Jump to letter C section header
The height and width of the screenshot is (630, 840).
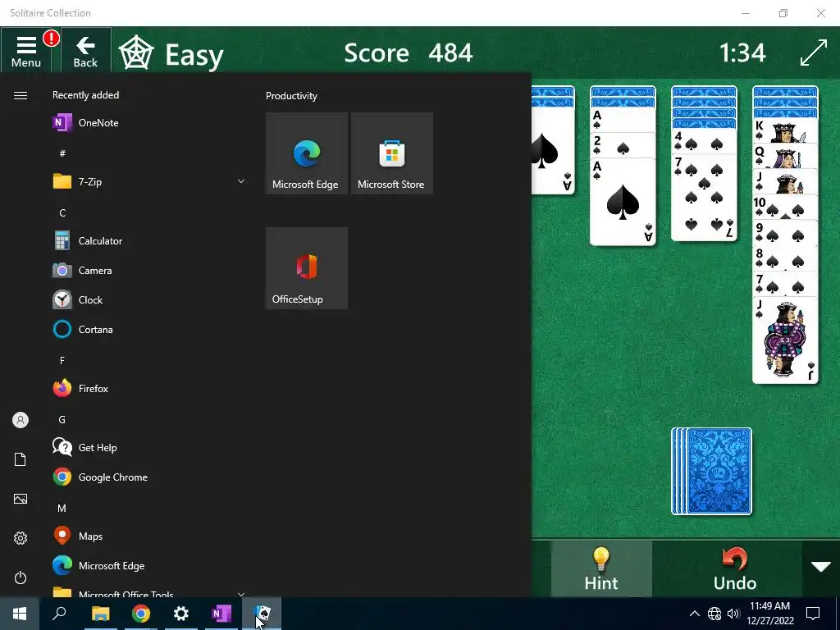[x=62, y=212]
